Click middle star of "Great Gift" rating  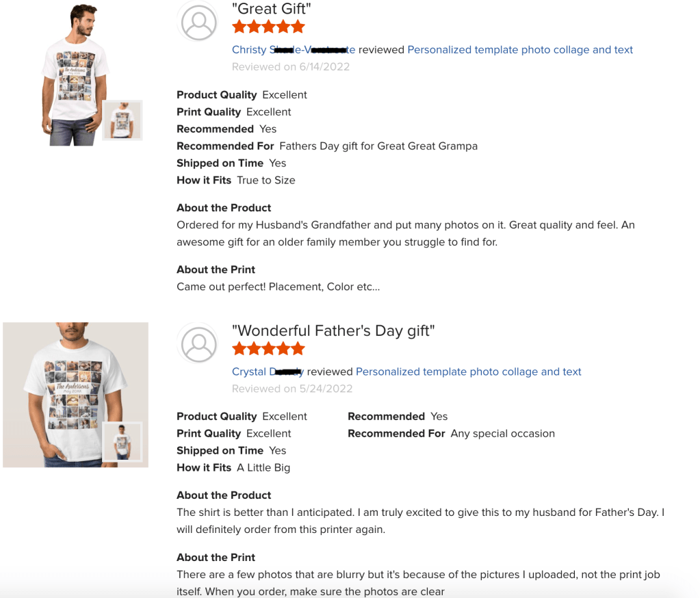pos(268,27)
